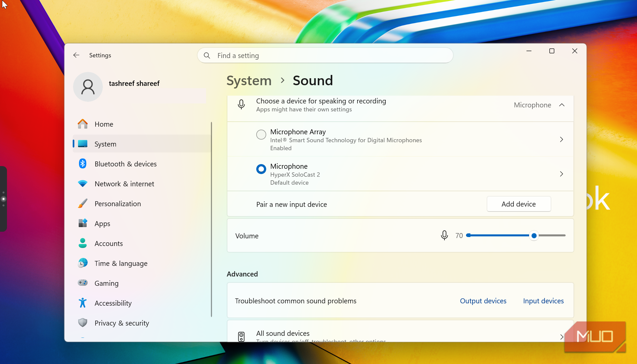The image size is (637, 364).
Task: Collapse the input device chooser chevron
Action: point(562,105)
